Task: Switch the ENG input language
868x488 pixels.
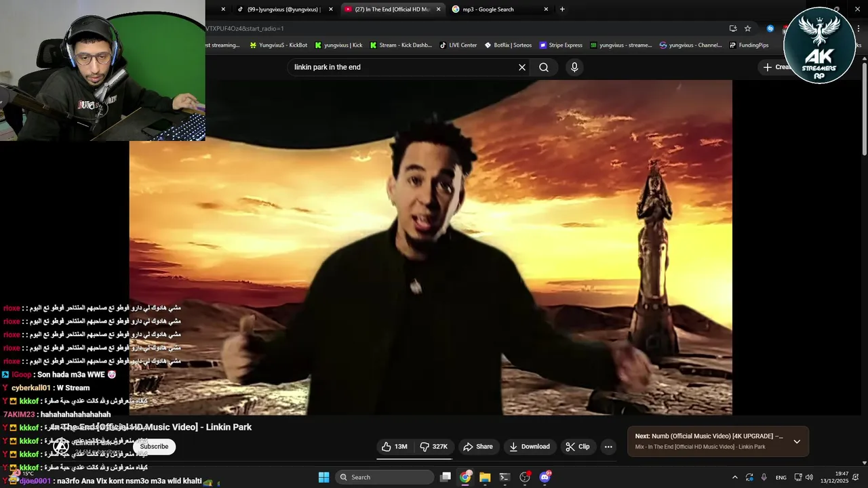Action: 781,477
